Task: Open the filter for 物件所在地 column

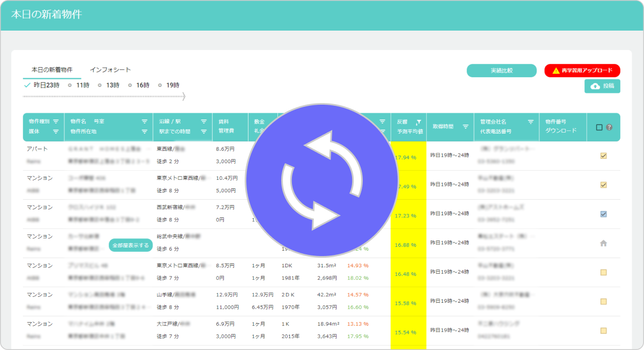Action: 144,132
